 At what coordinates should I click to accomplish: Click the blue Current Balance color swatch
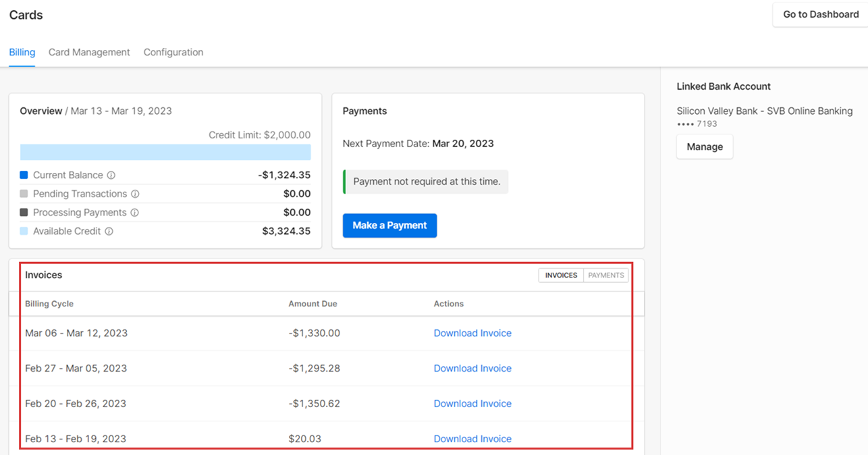24,175
